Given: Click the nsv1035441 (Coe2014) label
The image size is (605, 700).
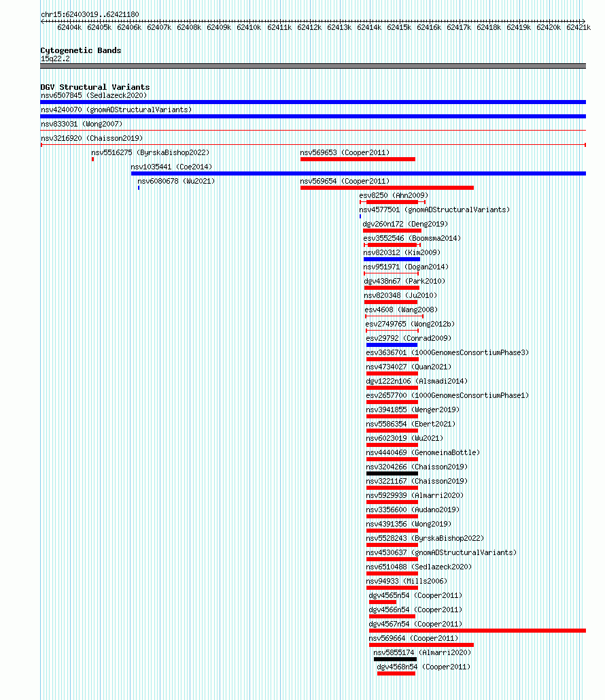Looking at the screenshot, I should [x=171, y=167].
